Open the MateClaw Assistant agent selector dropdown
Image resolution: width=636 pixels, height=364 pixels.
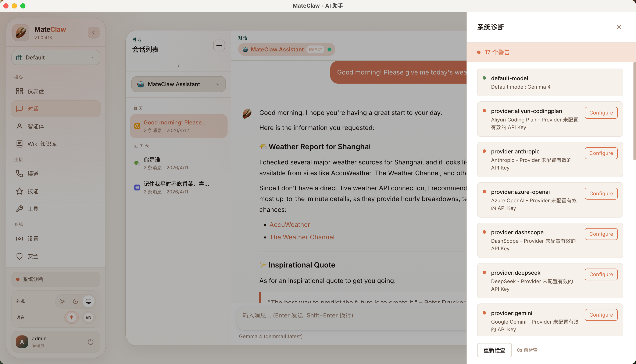[x=178, y=84]
